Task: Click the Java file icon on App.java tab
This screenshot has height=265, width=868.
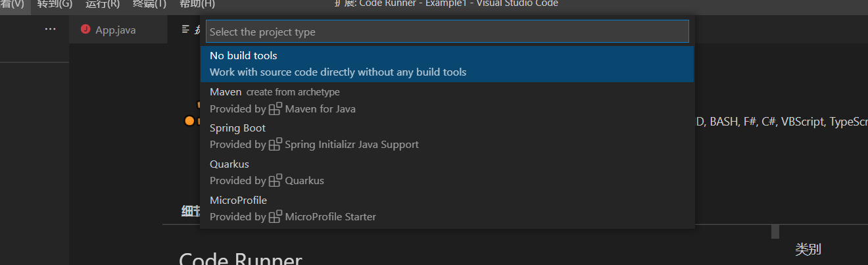Action: [x=85, y=30]
